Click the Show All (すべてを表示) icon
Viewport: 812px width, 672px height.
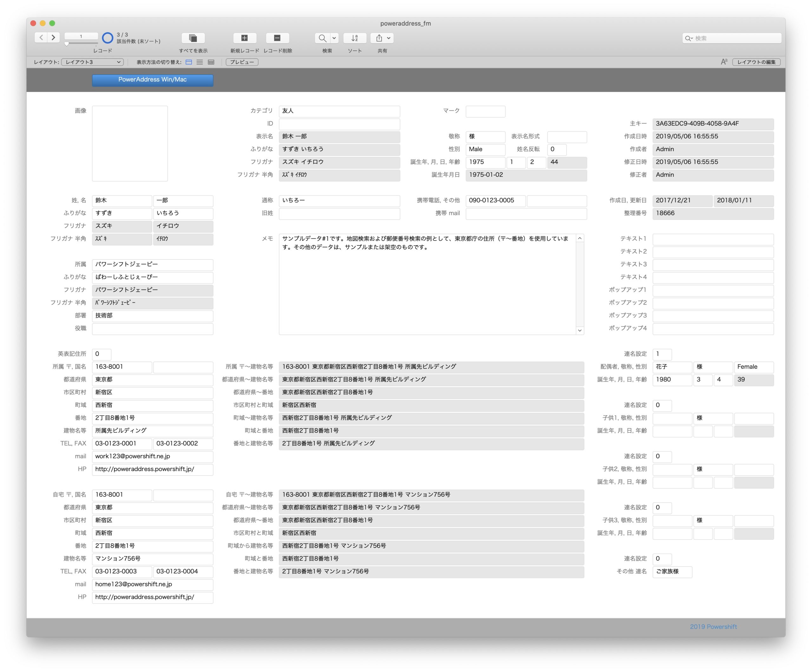(193, 38)
